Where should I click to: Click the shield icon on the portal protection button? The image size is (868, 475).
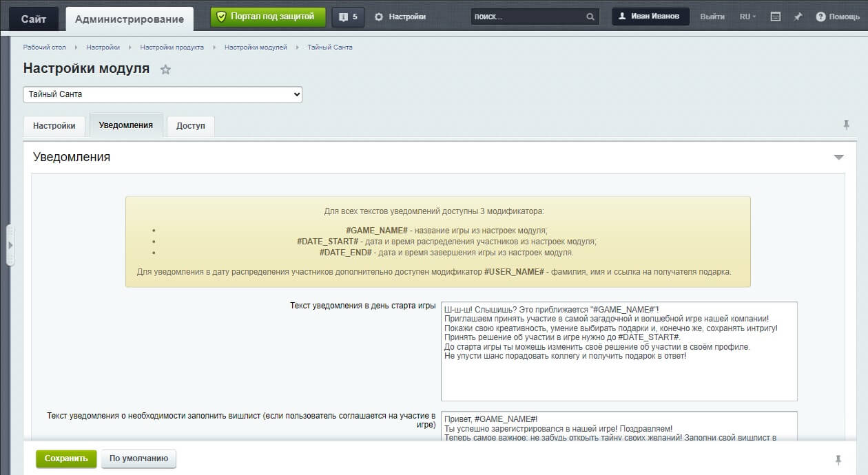221,17
